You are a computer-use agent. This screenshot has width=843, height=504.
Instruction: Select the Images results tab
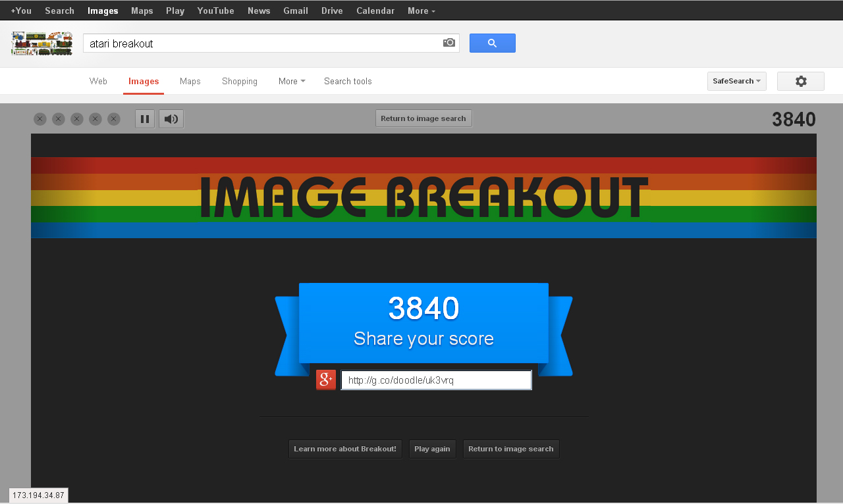click(144, 81)
